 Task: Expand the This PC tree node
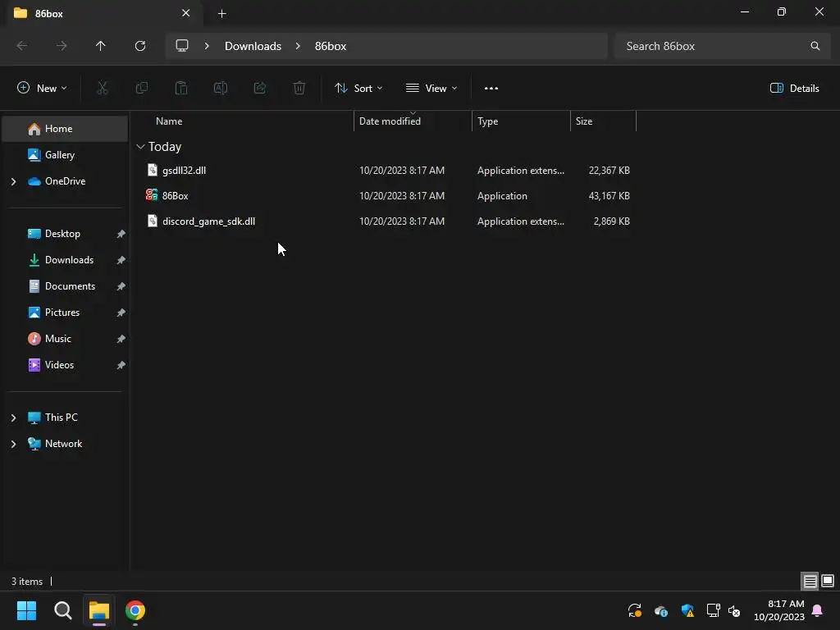point(13,418)
